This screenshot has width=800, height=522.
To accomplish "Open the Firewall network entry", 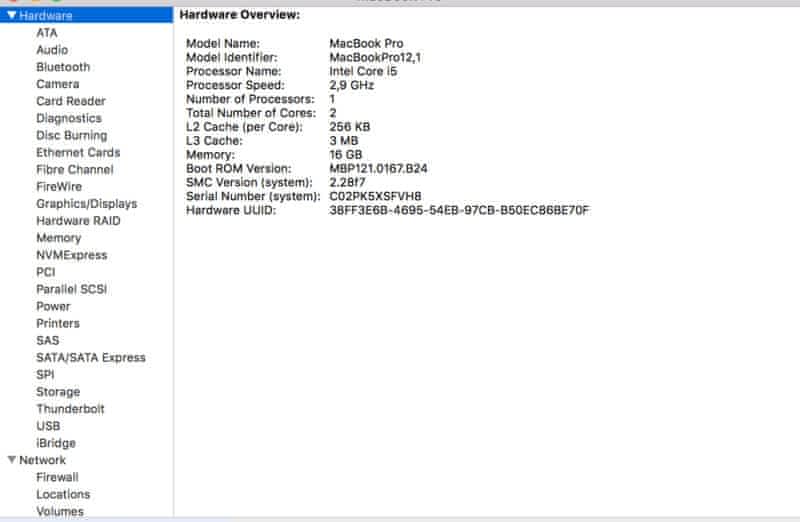I will click(x=58, y=477).
